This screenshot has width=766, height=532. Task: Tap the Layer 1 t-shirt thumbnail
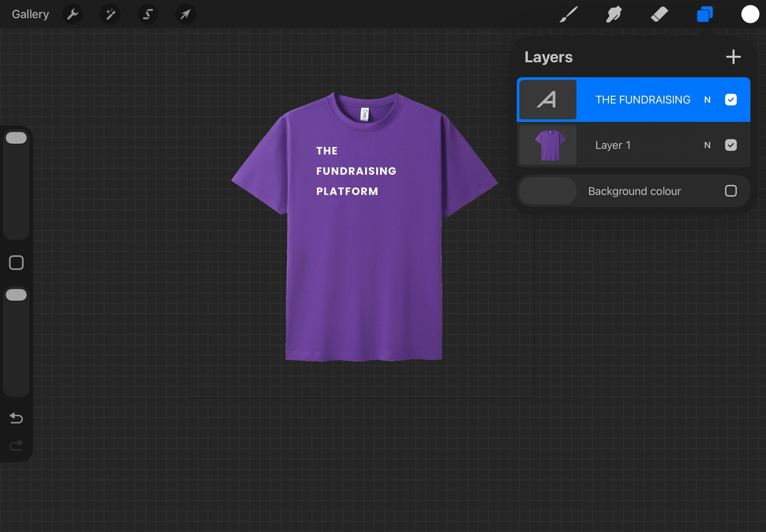[548, 145]
